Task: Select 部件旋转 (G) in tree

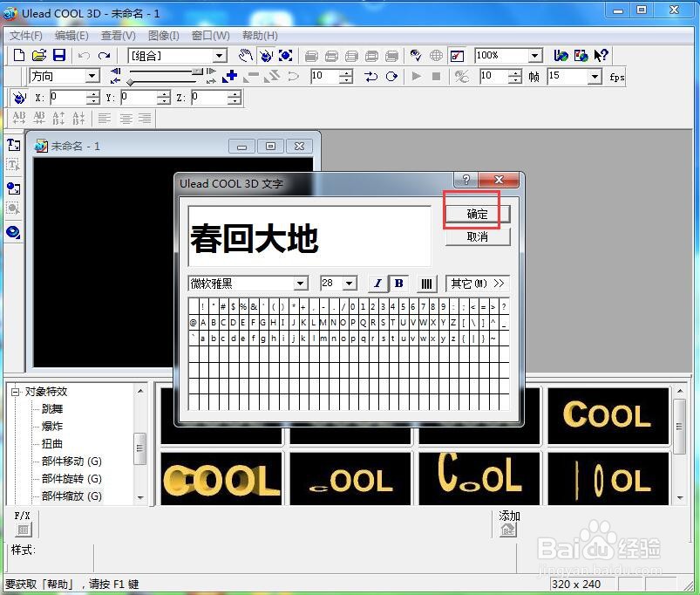Action: coord(71,478)
